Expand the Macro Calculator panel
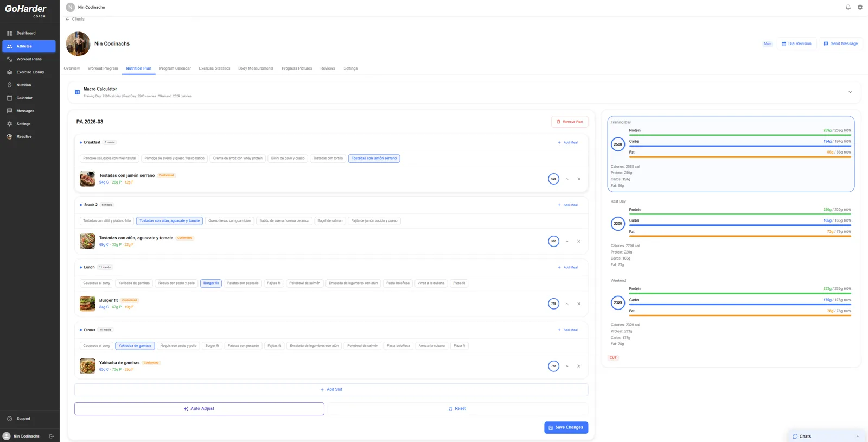This screenshot has height=442, width=868. pos(850,92)
